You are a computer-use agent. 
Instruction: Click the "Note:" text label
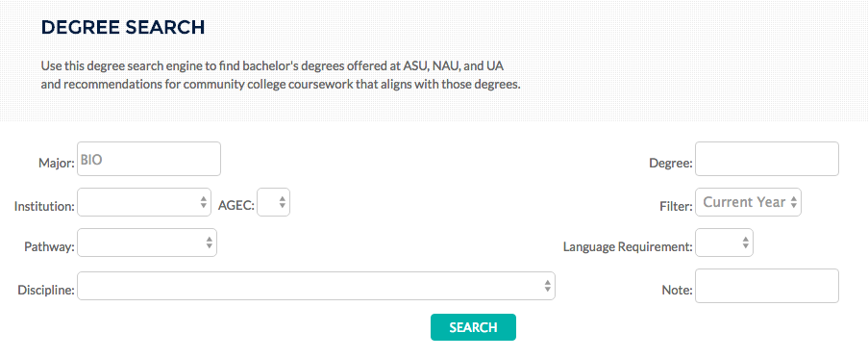(677, 290)
